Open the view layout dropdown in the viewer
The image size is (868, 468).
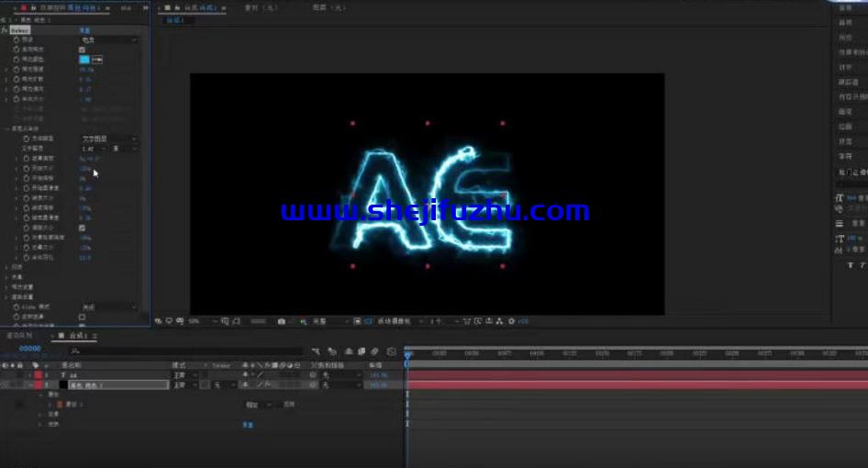[444, 321]
